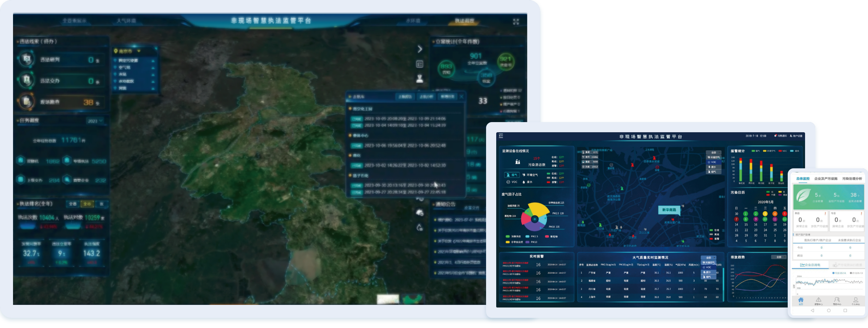The image size is (868, 328).
Task: Click the yellow day 3 in pollution calendar
Action: pos(765,214)
